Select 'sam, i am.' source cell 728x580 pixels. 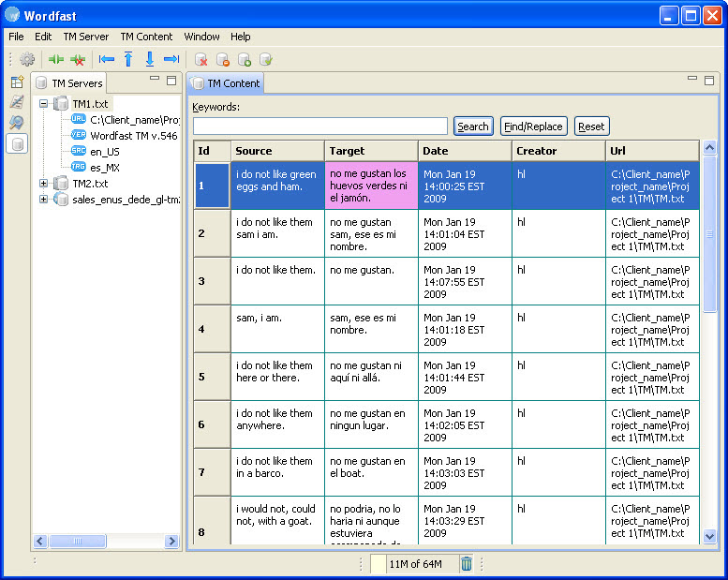277,329
